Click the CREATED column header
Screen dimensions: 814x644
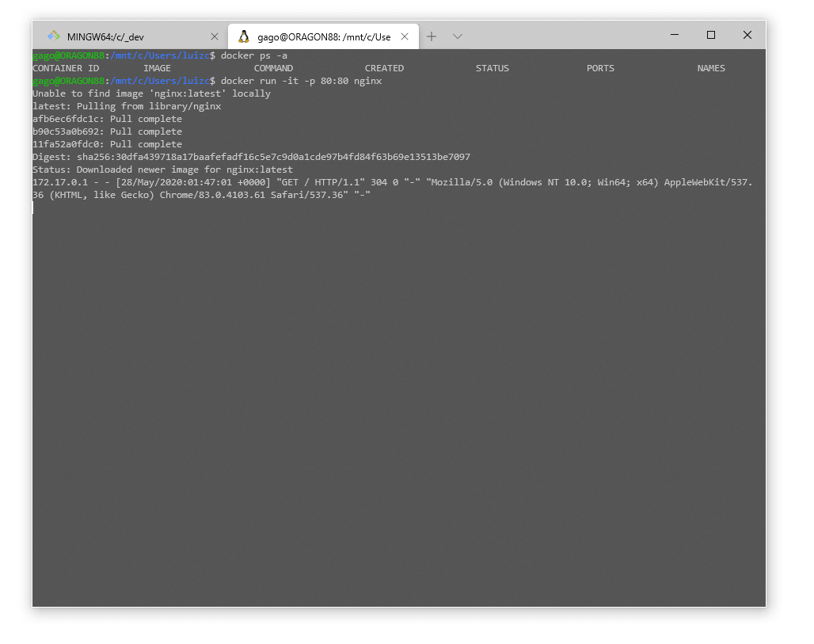(384, 69)
